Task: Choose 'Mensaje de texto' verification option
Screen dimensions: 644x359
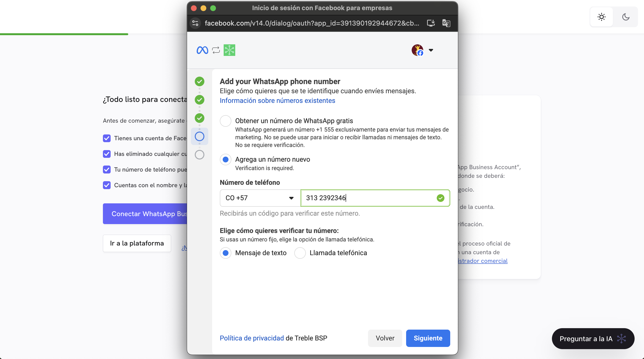Action: click(x=226, y=253)
